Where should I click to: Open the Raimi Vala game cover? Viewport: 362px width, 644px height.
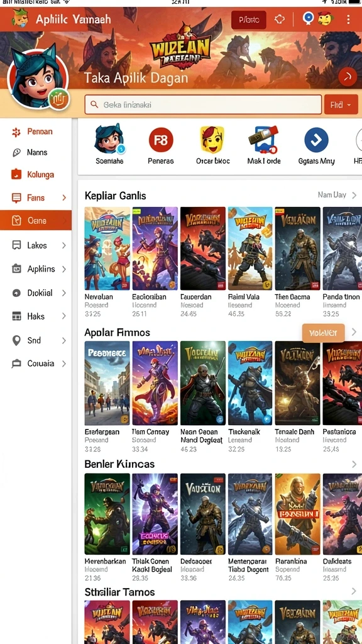250,248
